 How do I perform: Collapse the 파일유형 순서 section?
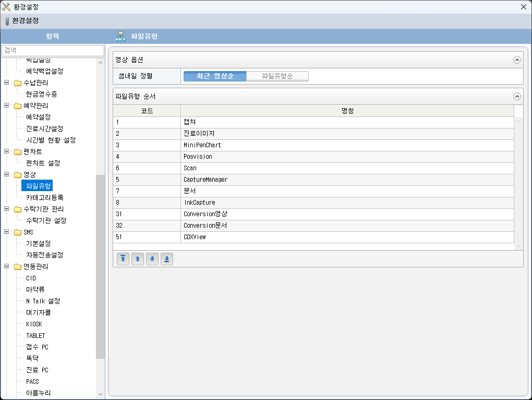click(x=517, y=96)
